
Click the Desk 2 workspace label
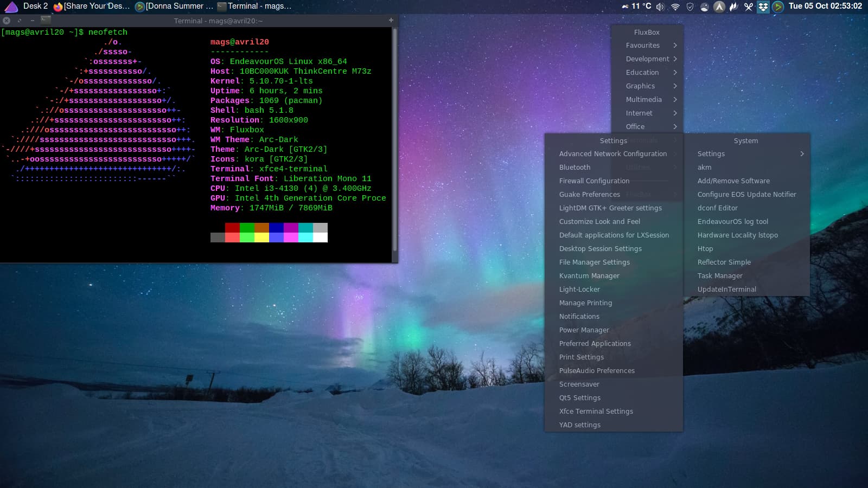tap(35, 6)
